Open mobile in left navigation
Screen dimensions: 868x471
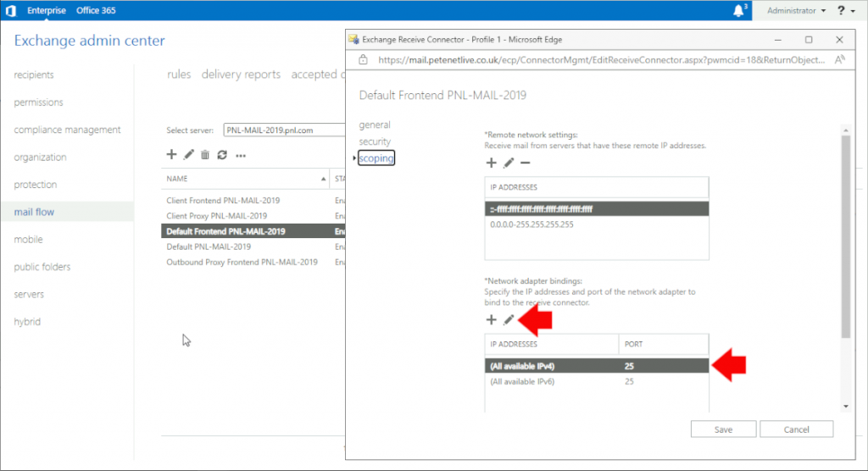coord(28,239)
